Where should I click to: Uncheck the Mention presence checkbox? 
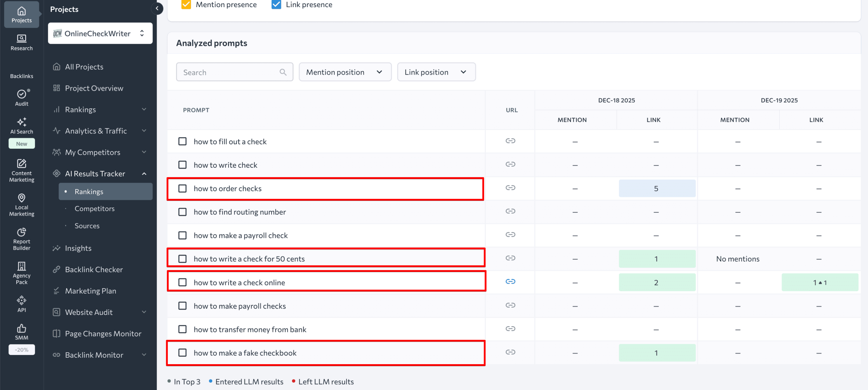point(186,4)
